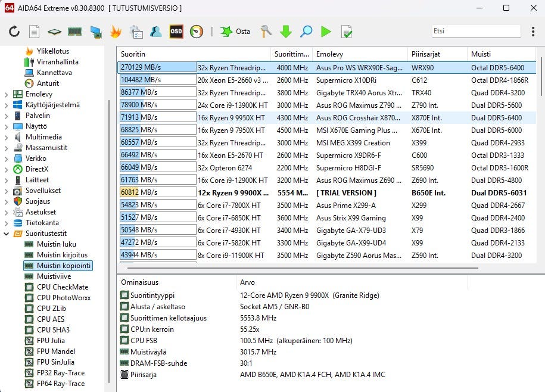Focus the Etsi search field
This screenshot has width=545, height=392.
(476, 31)
